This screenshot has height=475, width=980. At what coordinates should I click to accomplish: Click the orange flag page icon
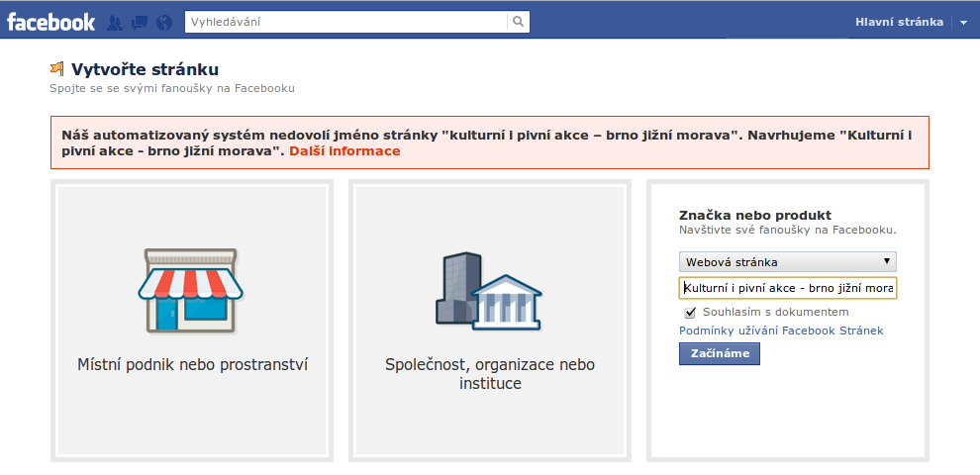coord(56,69)
